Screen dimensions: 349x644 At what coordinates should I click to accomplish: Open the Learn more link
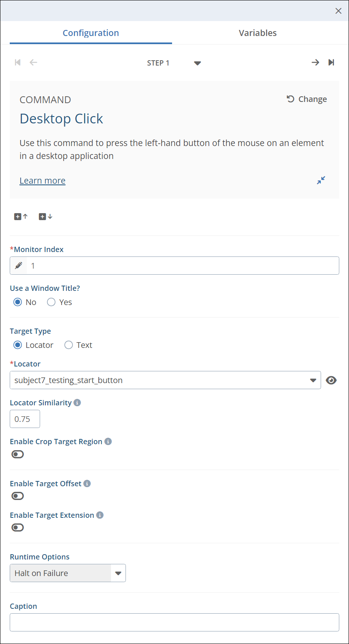pos(43,180)
